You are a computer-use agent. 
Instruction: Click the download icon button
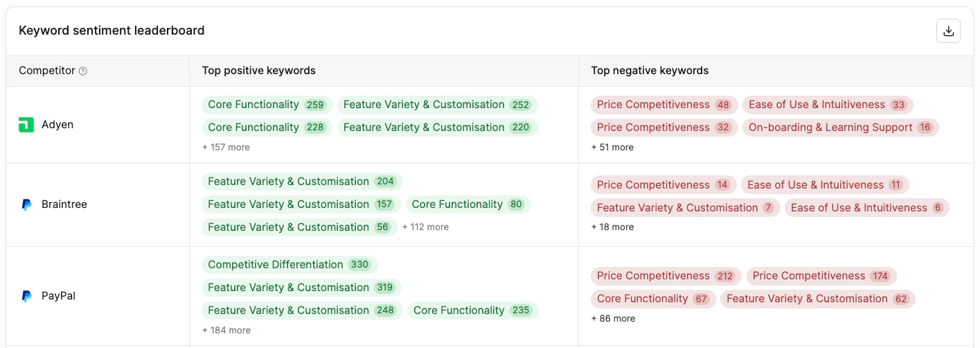948,31
